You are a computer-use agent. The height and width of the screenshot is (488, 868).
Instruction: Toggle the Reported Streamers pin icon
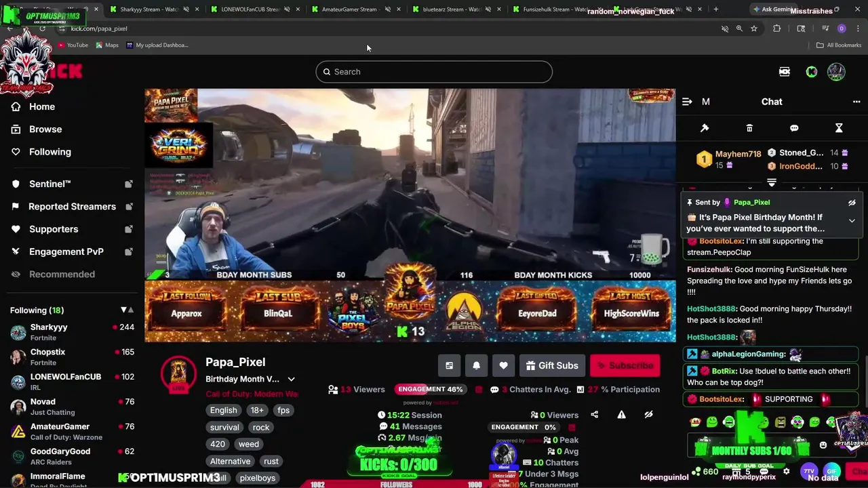(128, 207)
